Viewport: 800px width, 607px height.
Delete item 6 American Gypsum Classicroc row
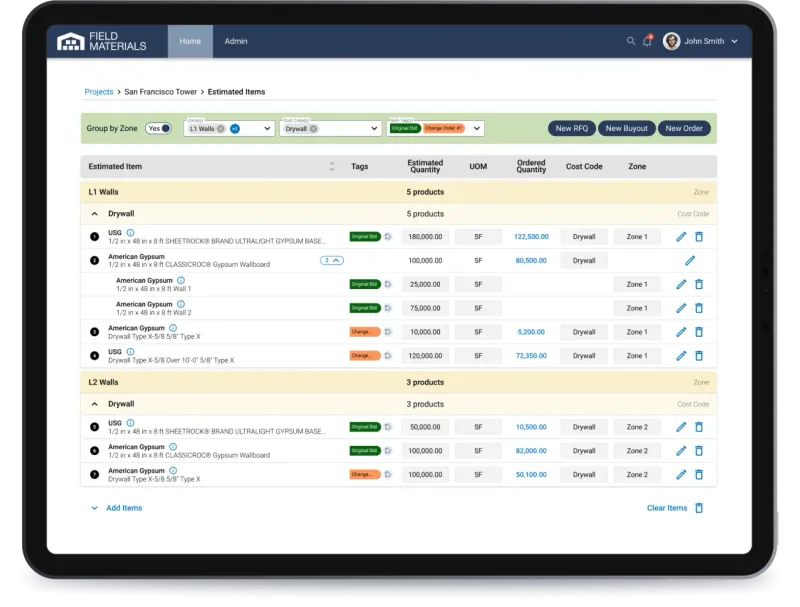[699, 451]
